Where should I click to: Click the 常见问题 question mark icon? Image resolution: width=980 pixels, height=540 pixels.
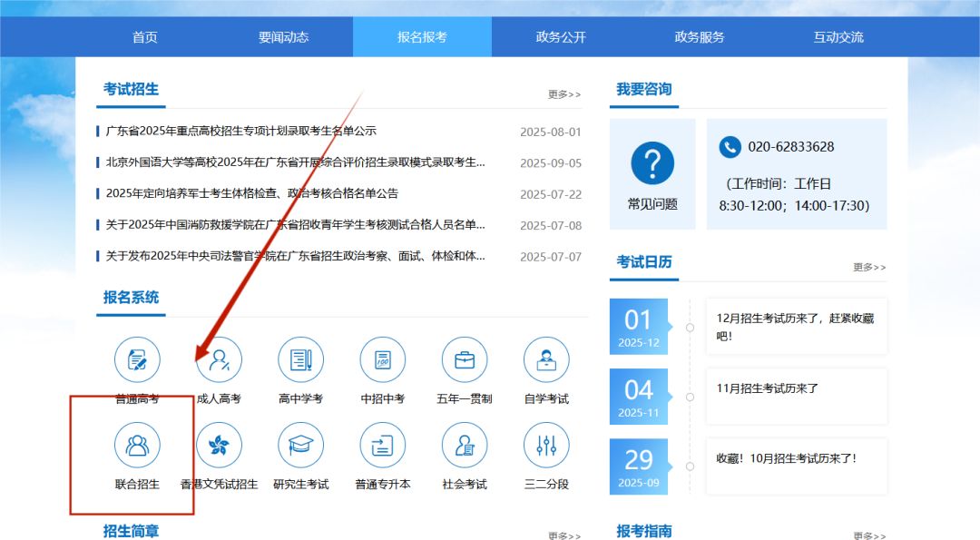[x=652, y=163]
